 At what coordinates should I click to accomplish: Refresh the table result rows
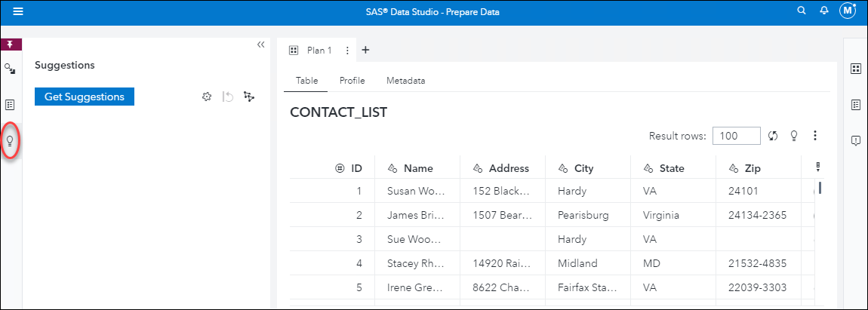773,136
